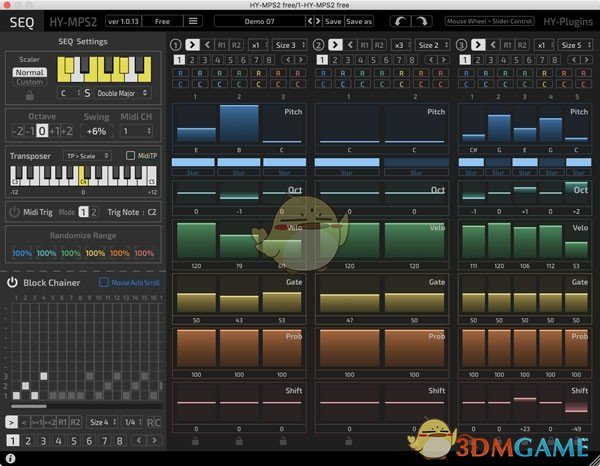Screen dimensions: 600x466
Task: Select the Normal scaler mode
Action: point(29,72)
